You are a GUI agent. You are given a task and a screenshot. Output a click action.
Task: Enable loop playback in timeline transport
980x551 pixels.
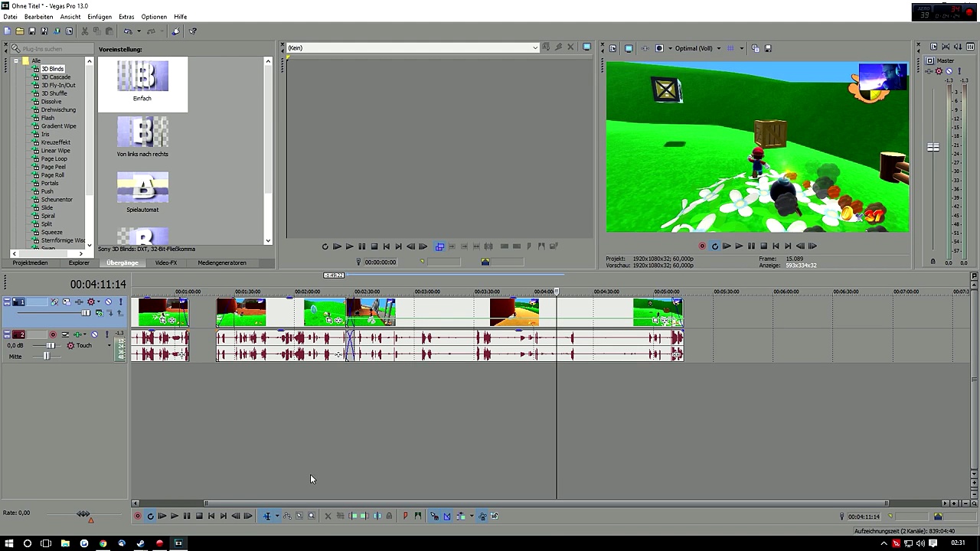click(150, 516)
